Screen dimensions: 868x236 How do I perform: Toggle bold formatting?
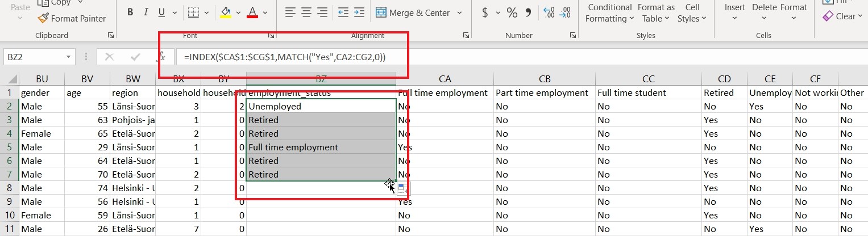(130, 12)
